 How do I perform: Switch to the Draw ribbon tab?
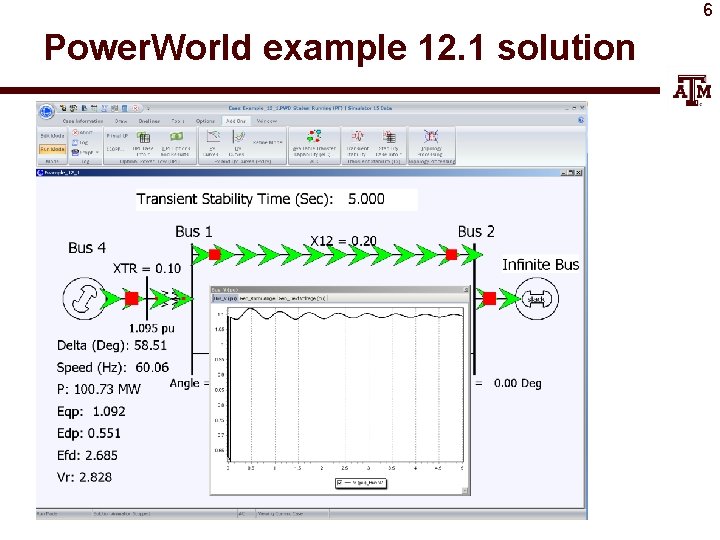pyautogui.click(x=121, y=121)
